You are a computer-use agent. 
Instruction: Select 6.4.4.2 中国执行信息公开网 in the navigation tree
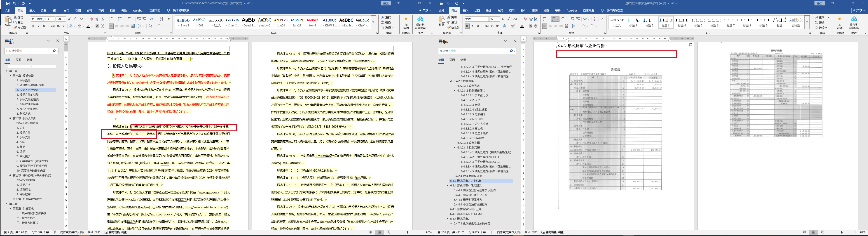click(470, 195)
